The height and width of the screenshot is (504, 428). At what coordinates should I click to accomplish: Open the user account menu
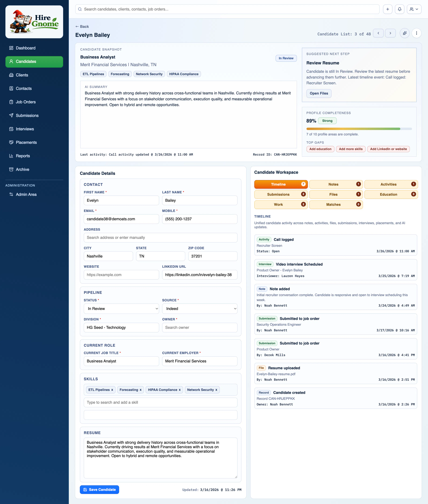(414, 9)
